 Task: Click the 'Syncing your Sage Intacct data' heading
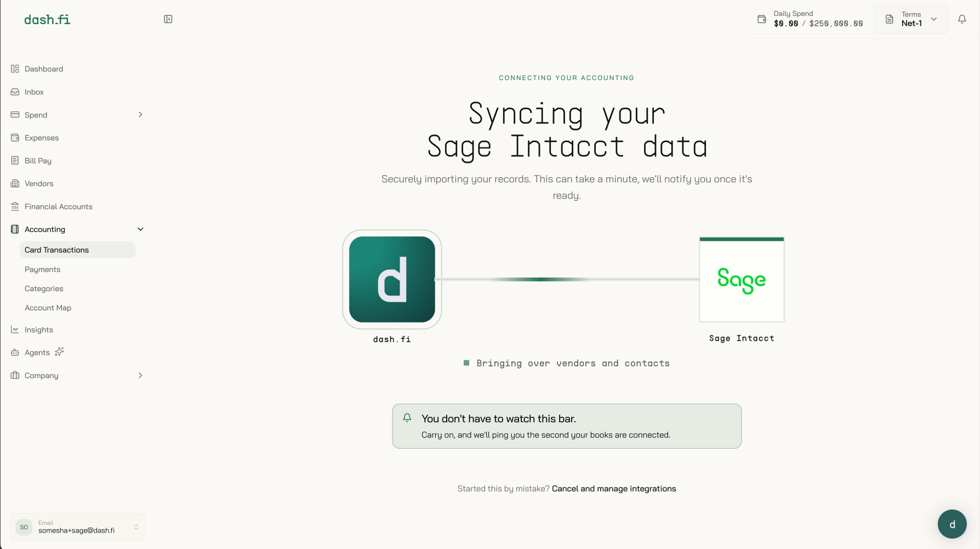point(567,130)
